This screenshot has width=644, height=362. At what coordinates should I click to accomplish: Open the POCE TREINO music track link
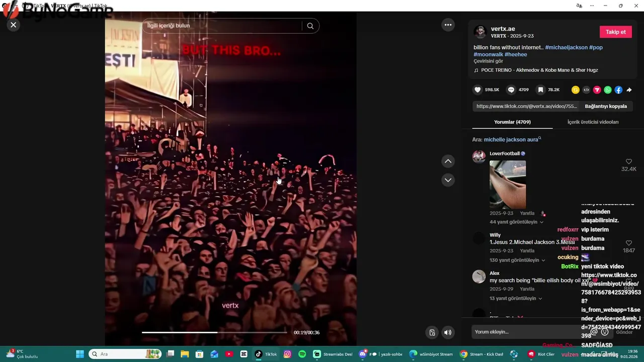[539, 70]
